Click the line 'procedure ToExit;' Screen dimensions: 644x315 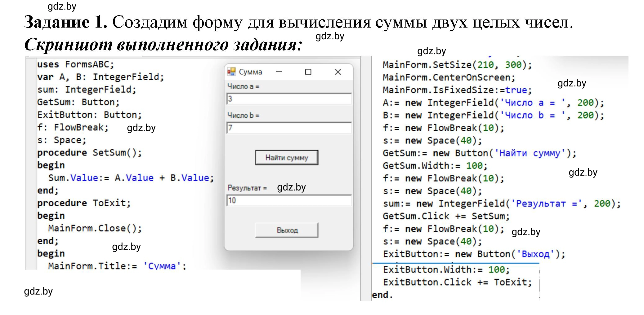(x=84, y=203)
